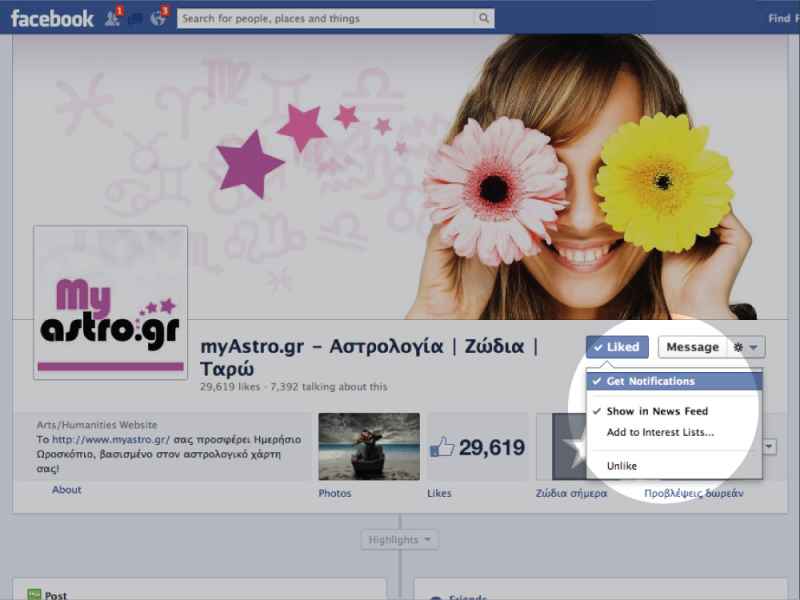Expand the apps row dropdown arrow
Image resolution: width=800 pixels, height=600 pixels.
769,447
